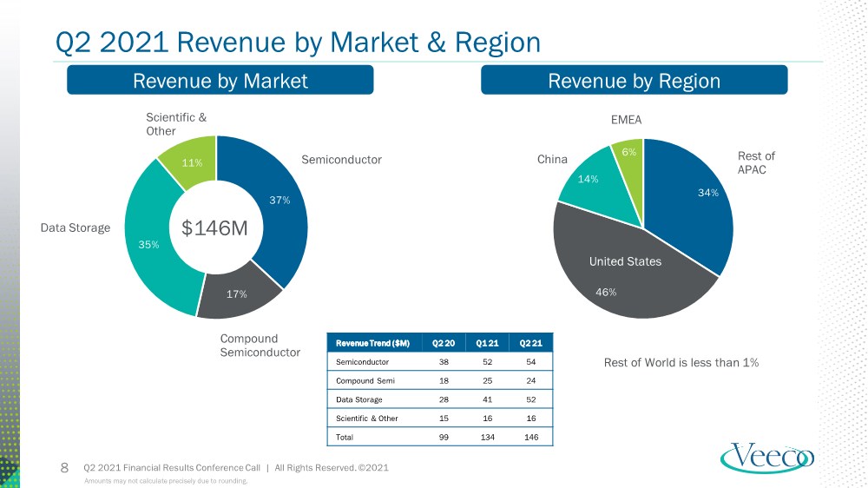Click the rounding disclaimer footnote

pyautogui.click(x=166, y=481)
